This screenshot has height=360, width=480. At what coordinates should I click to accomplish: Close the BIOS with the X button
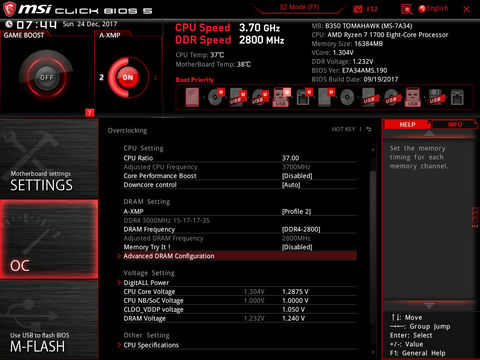point(467,9)
